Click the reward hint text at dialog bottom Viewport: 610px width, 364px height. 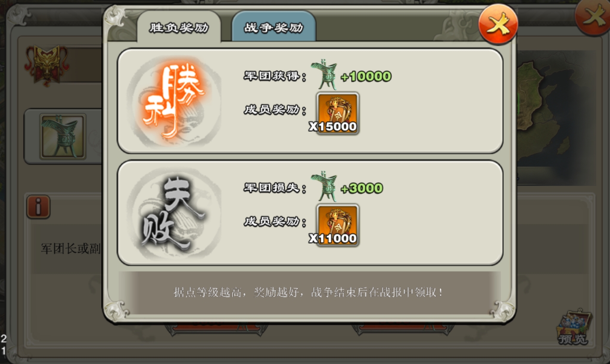click(x=308, y=293)
